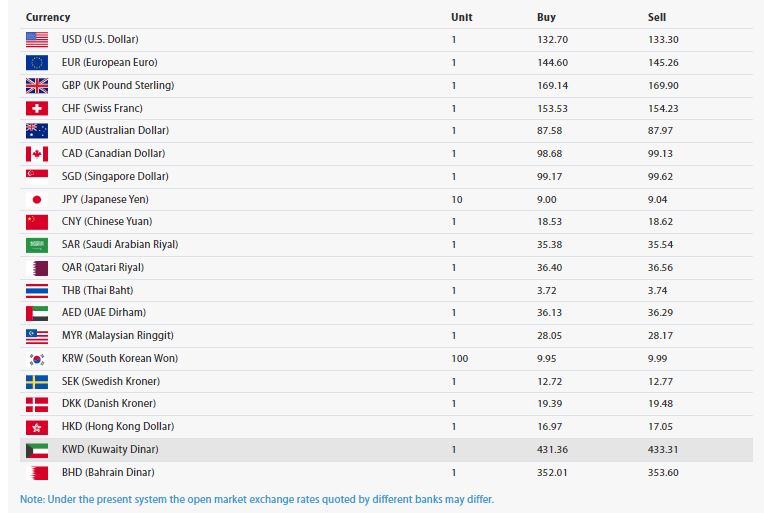Click the Kuwait flag icon
Screen dimensions: 764x513
click(x=37, y=450)
